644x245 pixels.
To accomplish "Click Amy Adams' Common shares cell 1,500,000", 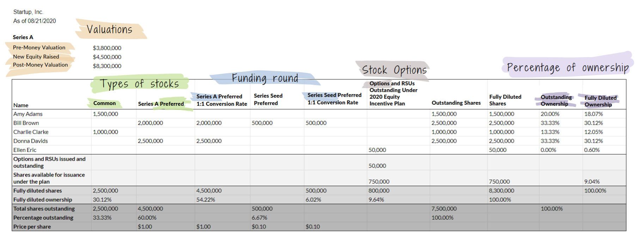I will 105,114.
